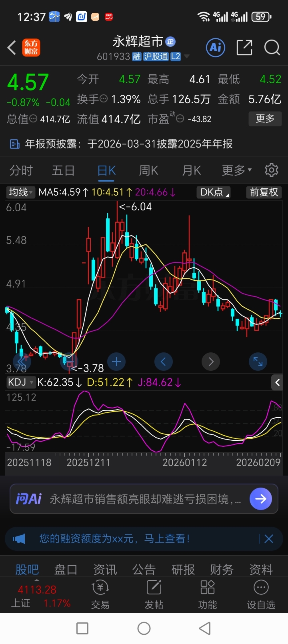The width and height of the screenshot is (288, 644).
Task: Switch to 月K chart tab
Action: [x=191, y=170]
